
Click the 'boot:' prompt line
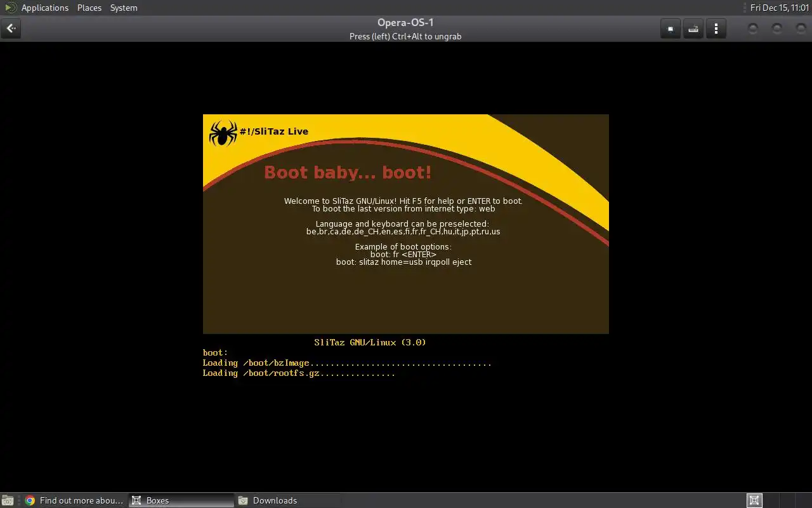click(x=215, y=352)
